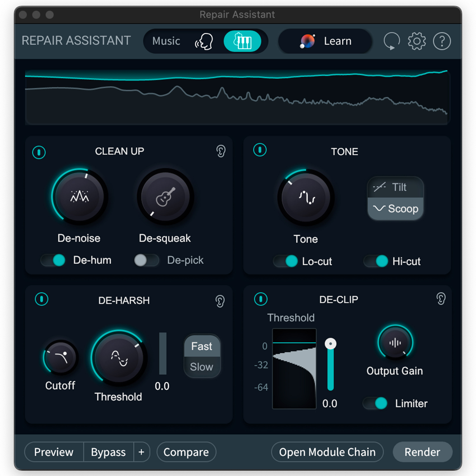
Task: Click the De-Clip 0.0 threshold value
Action: click(330, 403)
